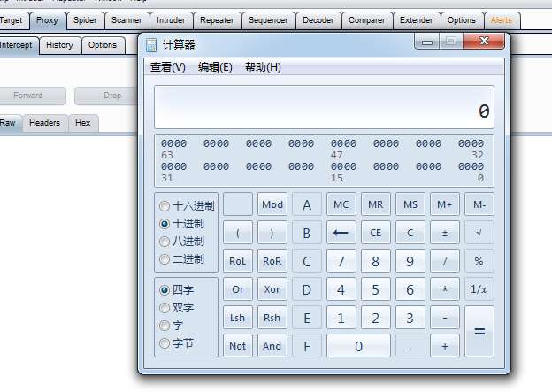This screenshot has width=552, height=392.
Task: Select 字 Word size option
Action: coord(171,326)
